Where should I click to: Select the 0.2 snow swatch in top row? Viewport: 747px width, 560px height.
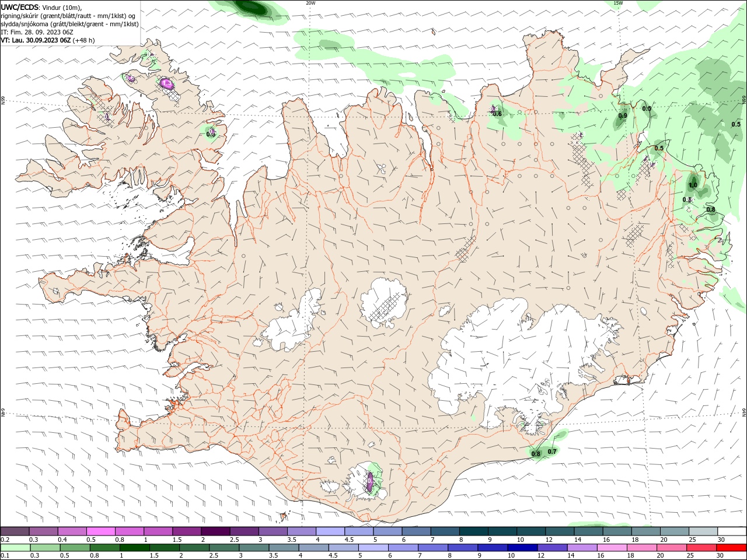click(x=15, y=531)
